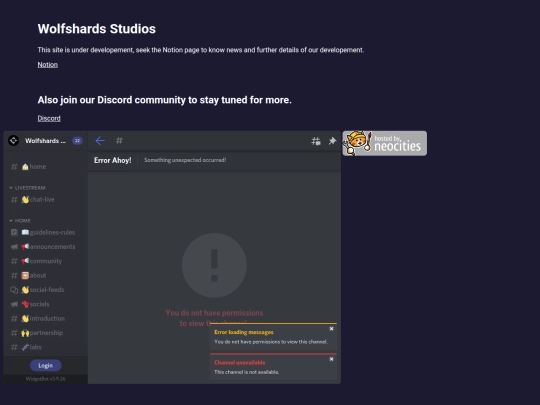Viewport: 540px width, 405px height.
Task: Open the Notion link
Action: 48,65
